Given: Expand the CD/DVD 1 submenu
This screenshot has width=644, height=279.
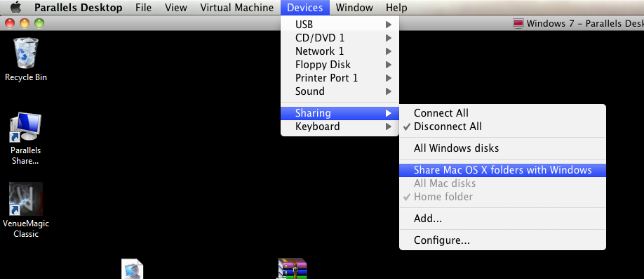Looking at the screenshot, I should coord(340,38).
